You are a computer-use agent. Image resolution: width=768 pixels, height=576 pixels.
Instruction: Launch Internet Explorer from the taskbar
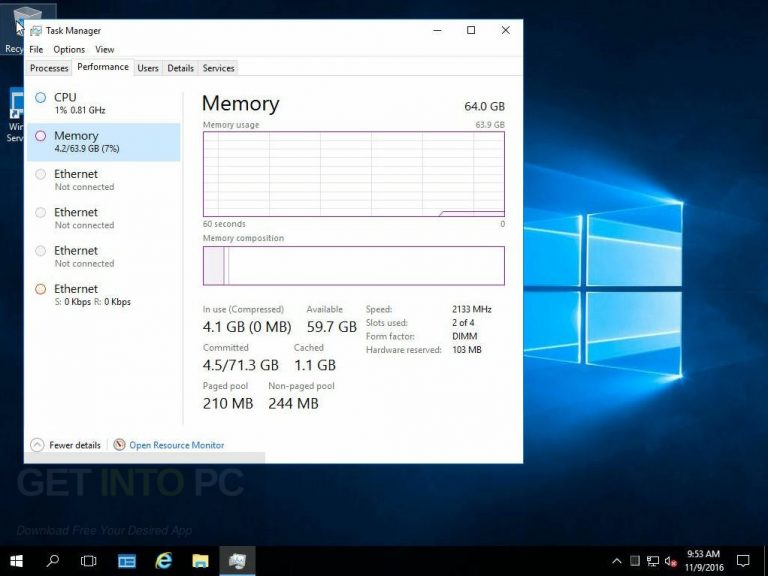(163, 561)
